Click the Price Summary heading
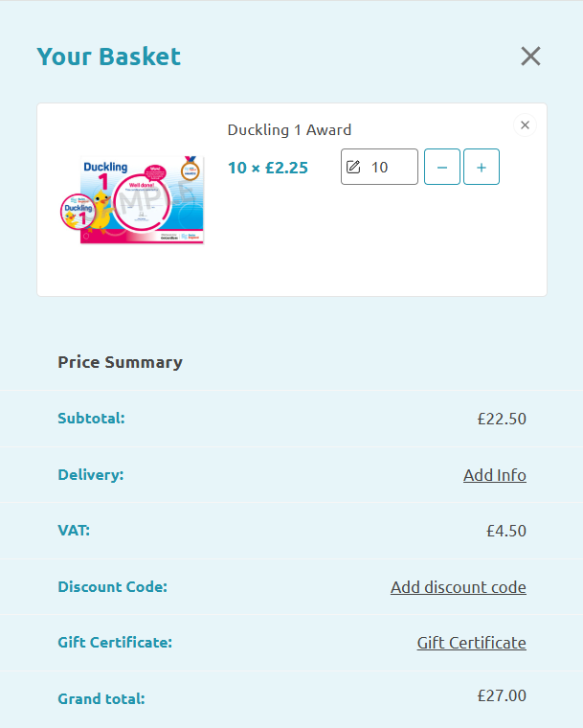 [121, 362]
